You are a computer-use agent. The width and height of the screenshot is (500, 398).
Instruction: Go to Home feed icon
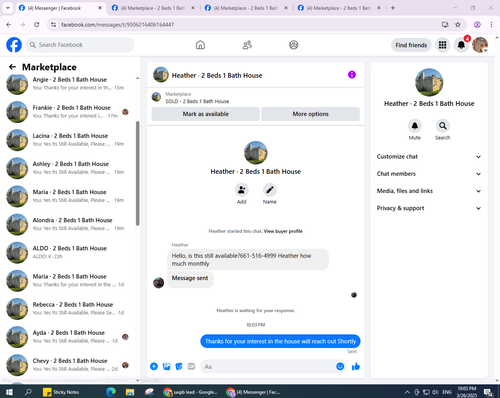[x=200, y=45]
